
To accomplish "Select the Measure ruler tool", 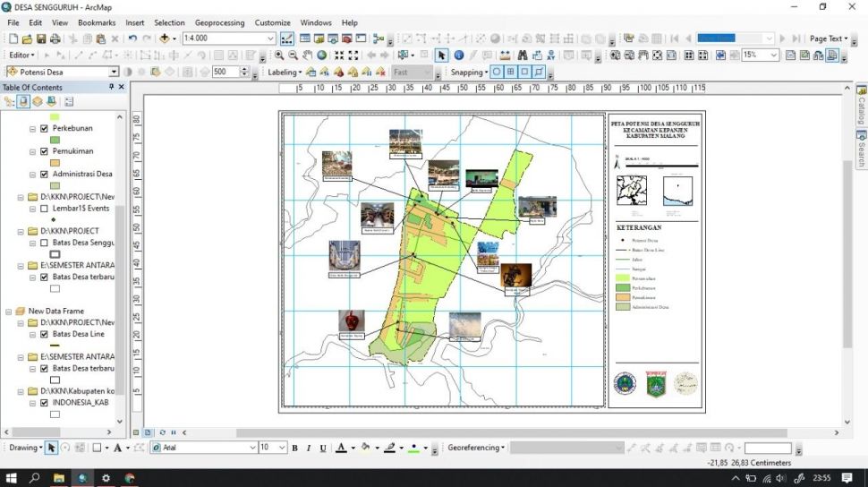I will coord(505,56).
